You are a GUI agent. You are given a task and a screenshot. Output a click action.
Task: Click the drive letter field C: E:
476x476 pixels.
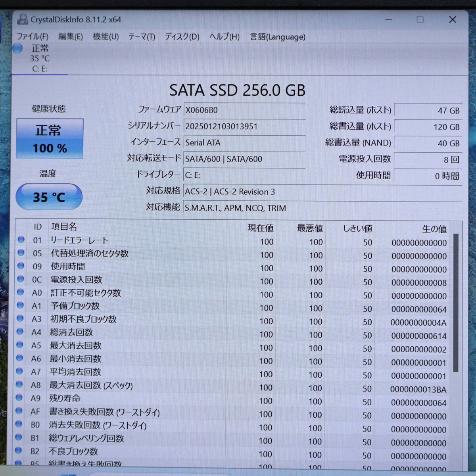coord(245,175)
